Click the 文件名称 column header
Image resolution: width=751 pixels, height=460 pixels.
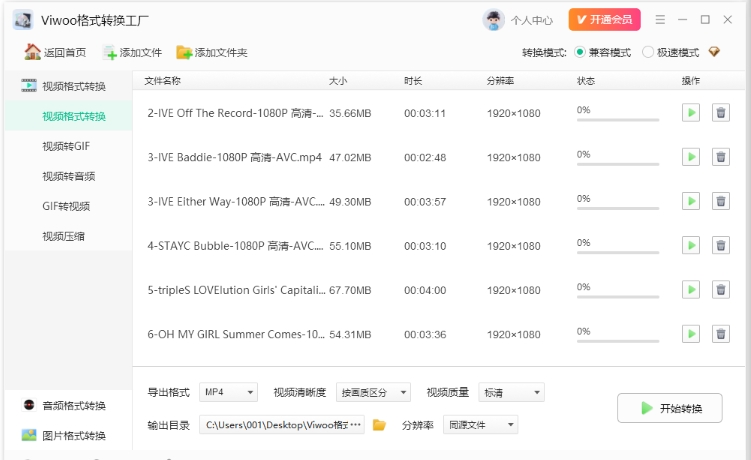click(x=163, y=80)
